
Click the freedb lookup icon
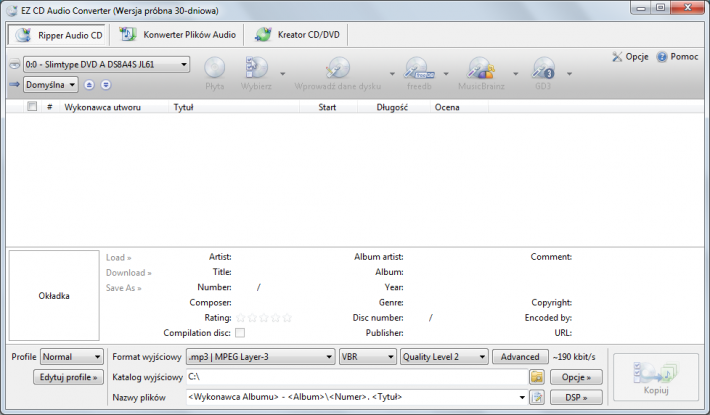click(x=419, y=68)
